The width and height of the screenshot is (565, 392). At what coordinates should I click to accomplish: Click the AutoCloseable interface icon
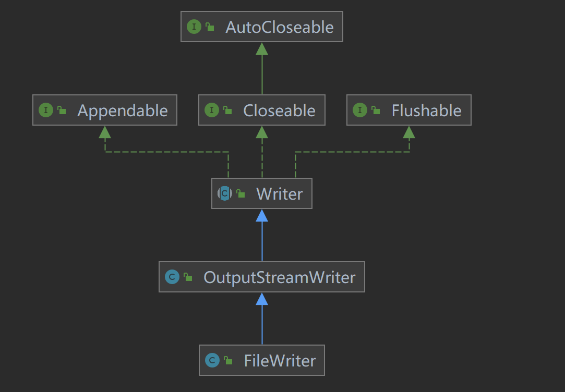click(194, 27)
